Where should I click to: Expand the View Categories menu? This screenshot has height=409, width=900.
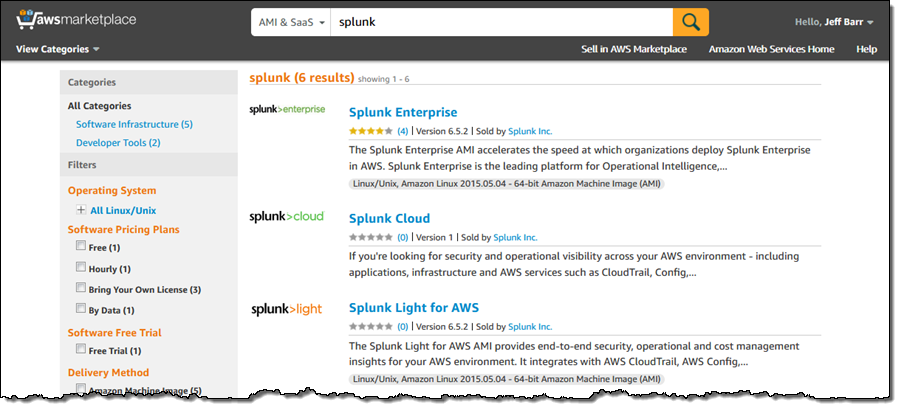tap(58, 49)
